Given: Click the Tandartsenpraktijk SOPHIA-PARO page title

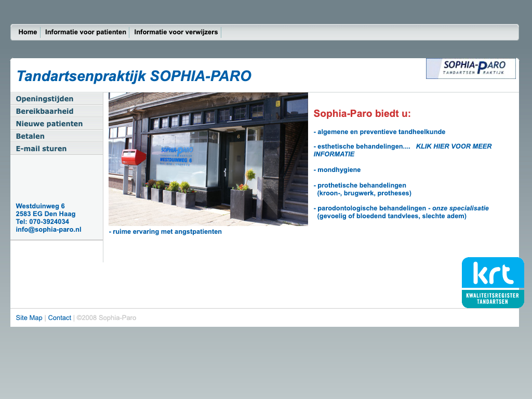Looking at the screenshot, I should click(x=134, y=76).
